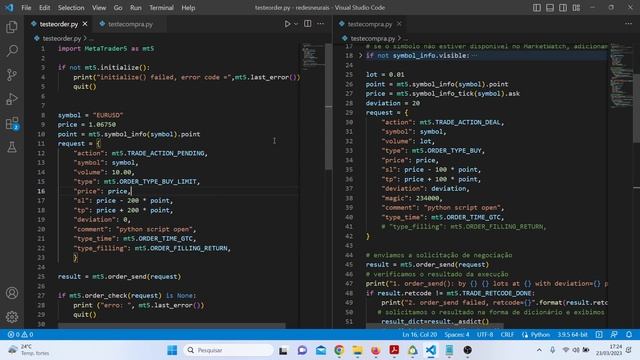Open clock and date in taskbar
Image resolution: width=640 pixels, height=360 pixels.
(609, 350)
